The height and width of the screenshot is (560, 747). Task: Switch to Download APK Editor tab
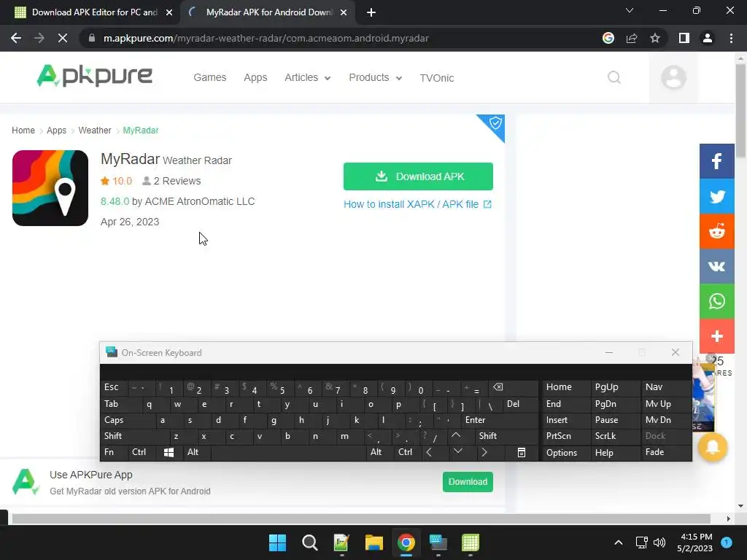coord(90,12)
